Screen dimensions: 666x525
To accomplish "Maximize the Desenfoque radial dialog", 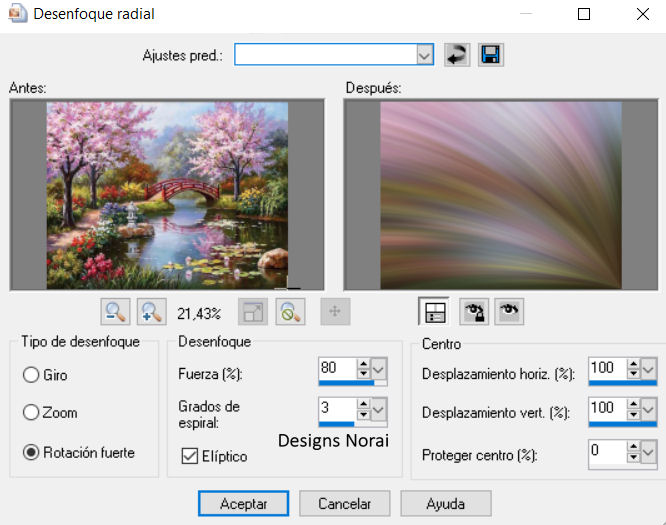I will click(x=584, y=14).
